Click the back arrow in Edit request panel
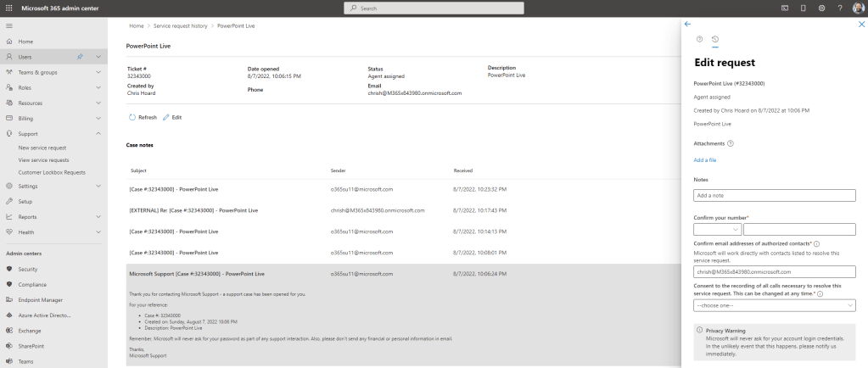868x368 pixels. (687, 24)
